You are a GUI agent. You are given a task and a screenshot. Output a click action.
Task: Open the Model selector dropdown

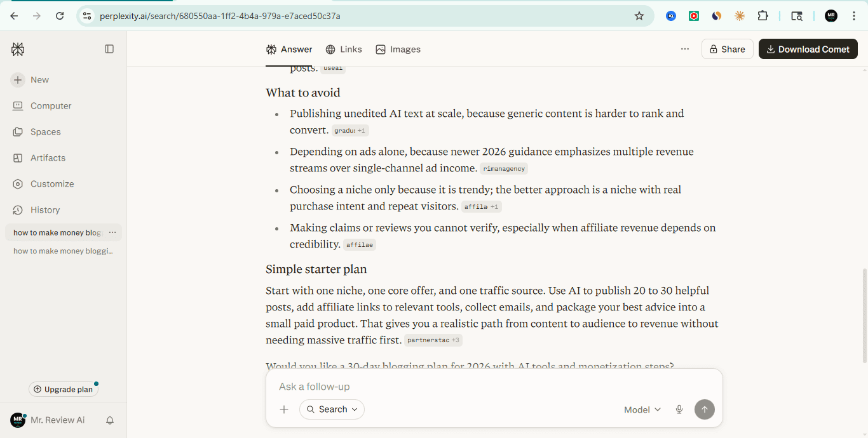(642, 410)
